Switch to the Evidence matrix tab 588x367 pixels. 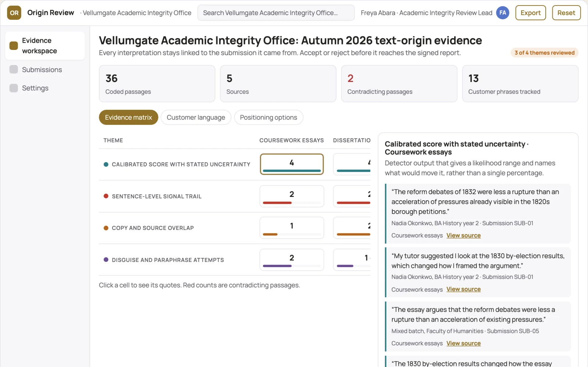129,118
